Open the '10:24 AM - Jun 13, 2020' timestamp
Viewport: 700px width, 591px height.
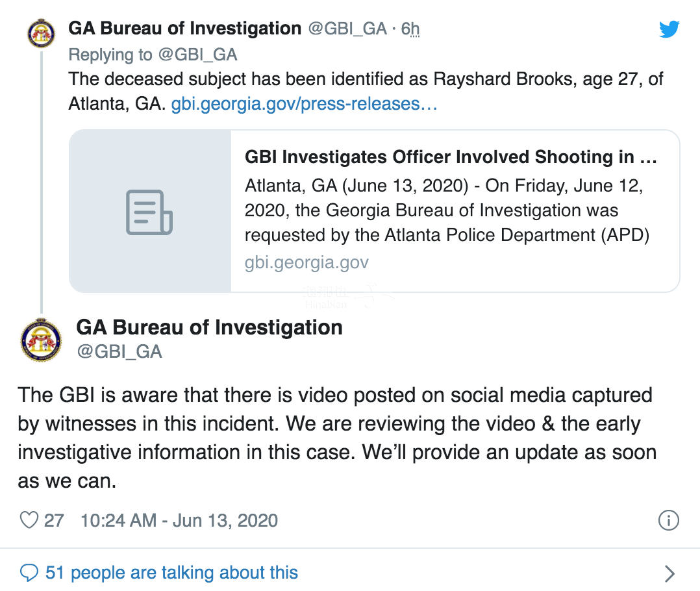179,520
